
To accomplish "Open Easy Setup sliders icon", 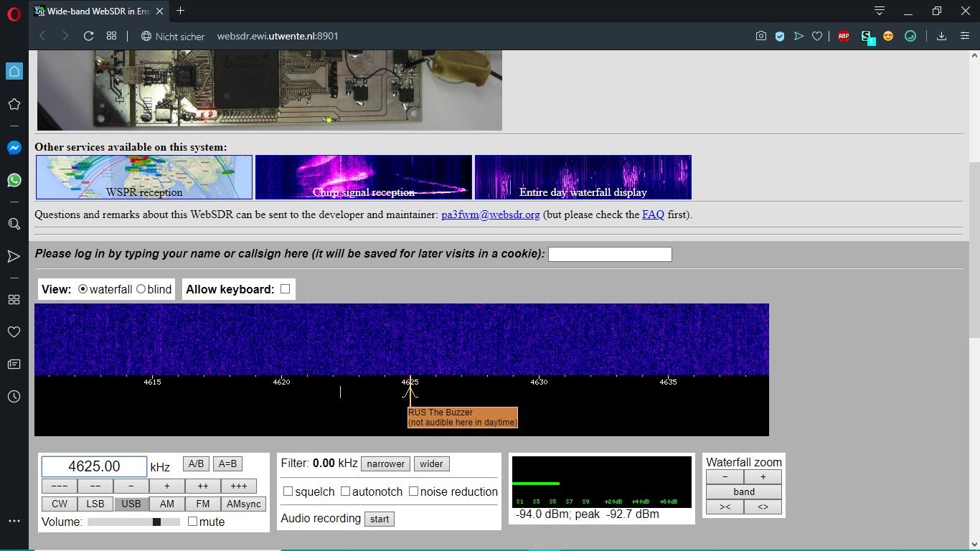I will click(965, 36).
